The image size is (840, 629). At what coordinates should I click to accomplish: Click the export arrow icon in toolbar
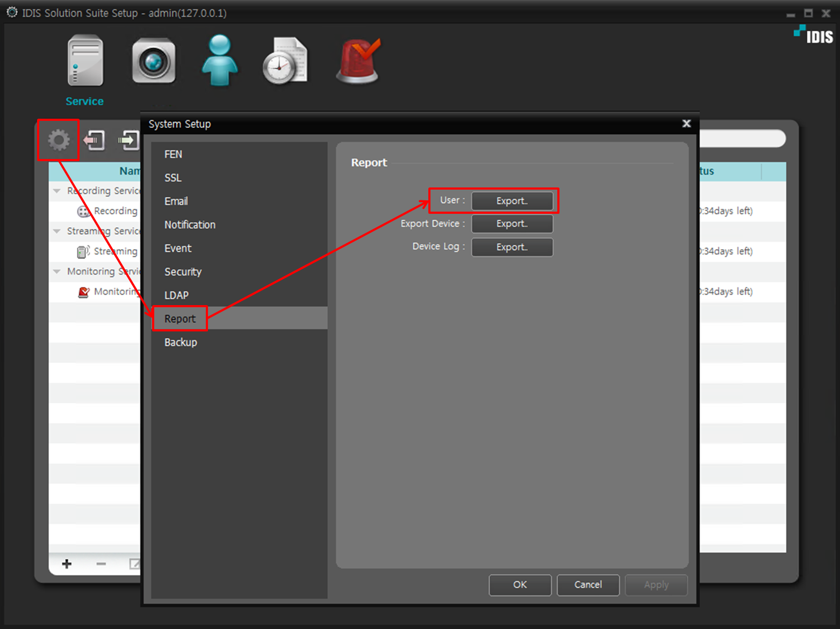pyautogui.click(x=128, y=140)
